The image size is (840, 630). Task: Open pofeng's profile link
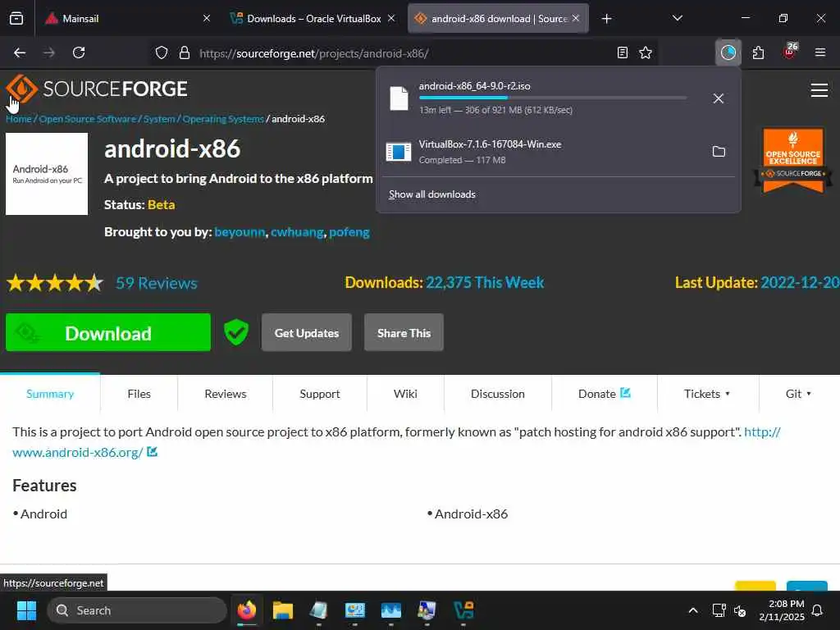(349, 232)
